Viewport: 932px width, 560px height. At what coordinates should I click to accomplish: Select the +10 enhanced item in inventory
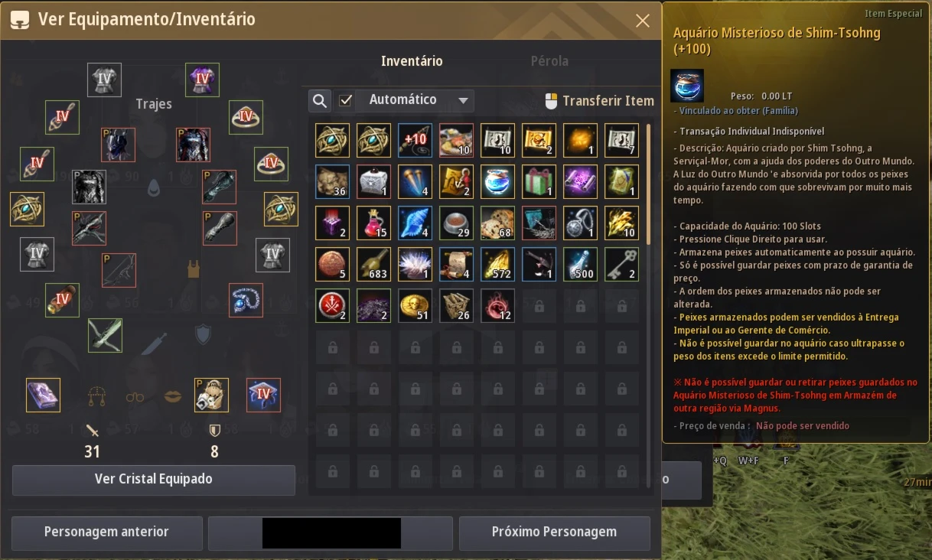point(415,141)
